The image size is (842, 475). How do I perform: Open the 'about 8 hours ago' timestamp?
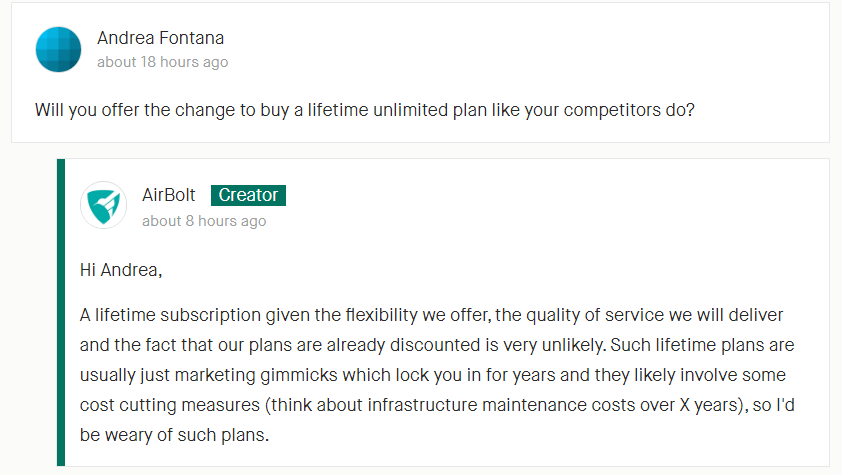click(204, 221)
